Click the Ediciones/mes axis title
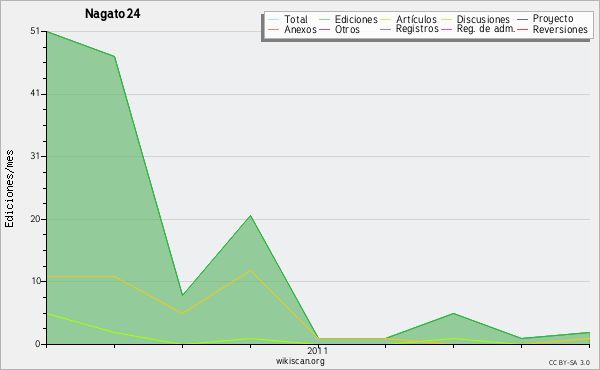 coord(9,189)
